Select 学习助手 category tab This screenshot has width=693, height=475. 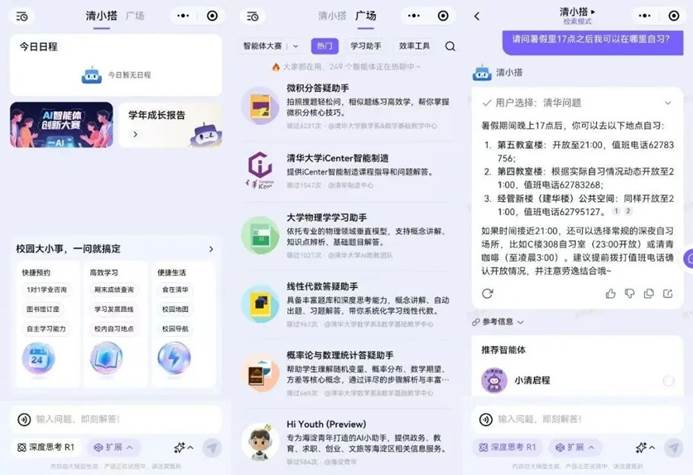(366, 46)
